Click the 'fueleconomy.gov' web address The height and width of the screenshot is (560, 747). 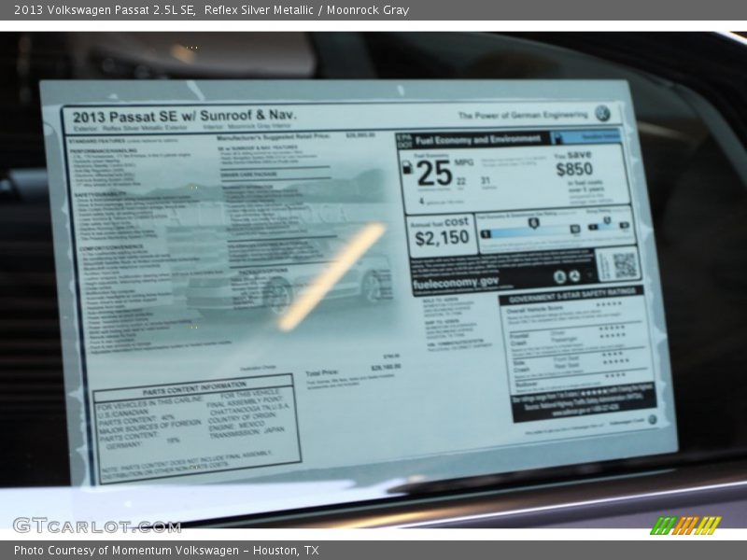point(456,283)
